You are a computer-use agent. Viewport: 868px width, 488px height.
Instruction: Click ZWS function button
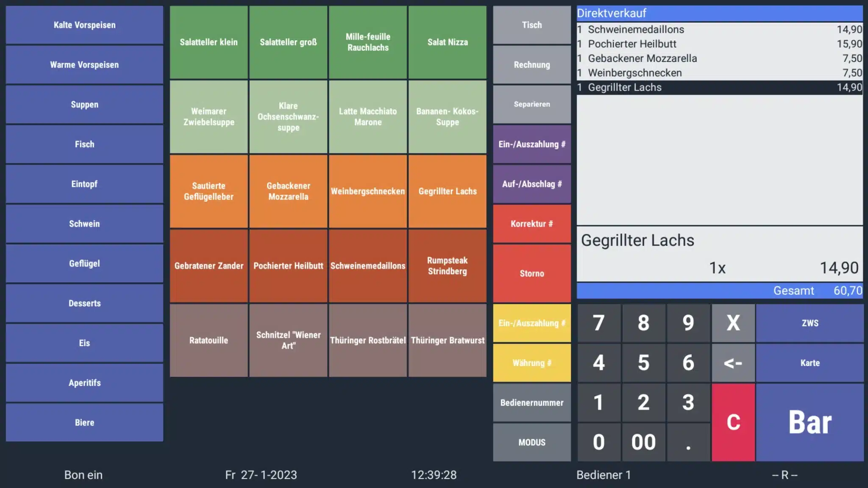810,322
